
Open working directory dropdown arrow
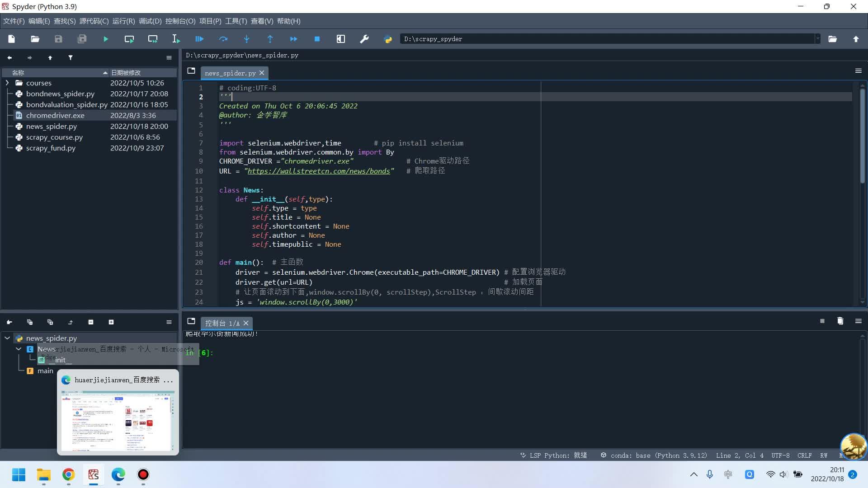pyautogui.click(x=817, y=39)
